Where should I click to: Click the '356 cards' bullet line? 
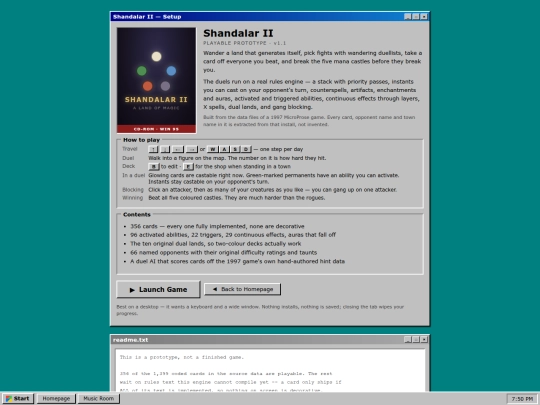pyautogui.click(x=217, y=226)
